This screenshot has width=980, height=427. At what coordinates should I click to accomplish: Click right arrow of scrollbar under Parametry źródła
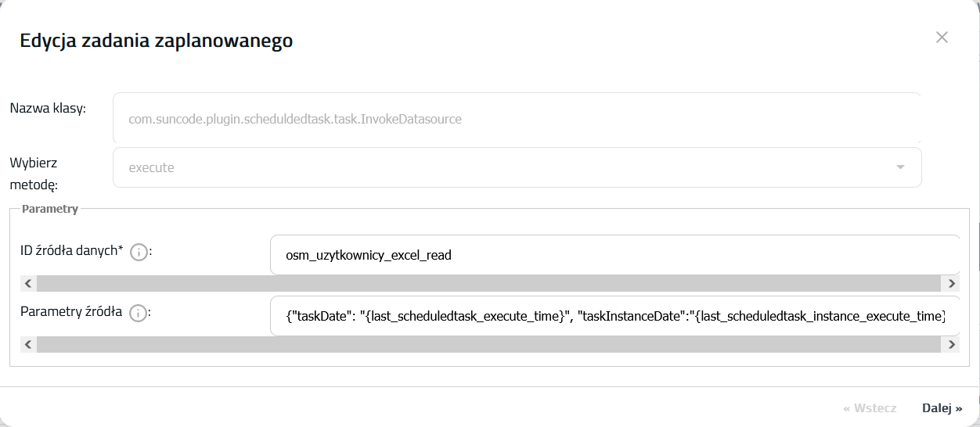coord(952,344)
